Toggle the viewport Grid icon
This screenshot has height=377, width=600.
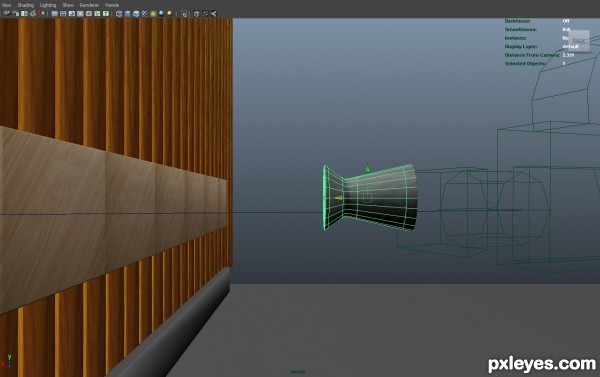[54, 14]
